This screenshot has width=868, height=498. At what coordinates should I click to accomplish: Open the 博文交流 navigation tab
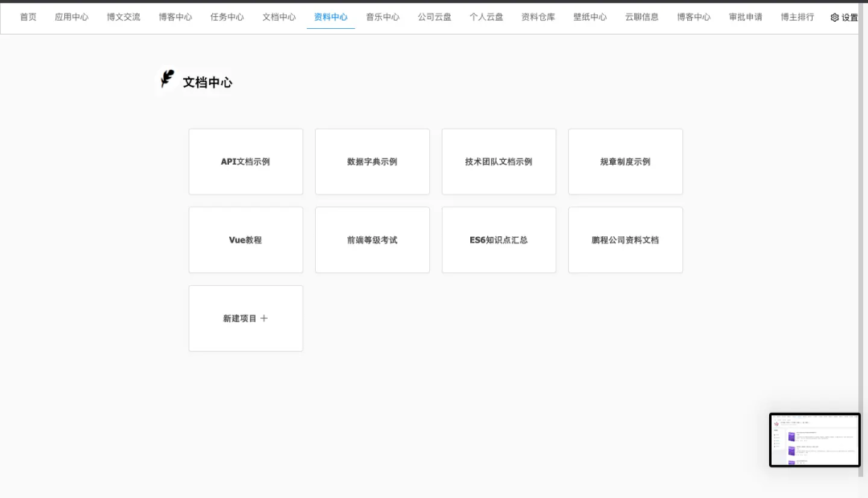(x=123, y=17)
